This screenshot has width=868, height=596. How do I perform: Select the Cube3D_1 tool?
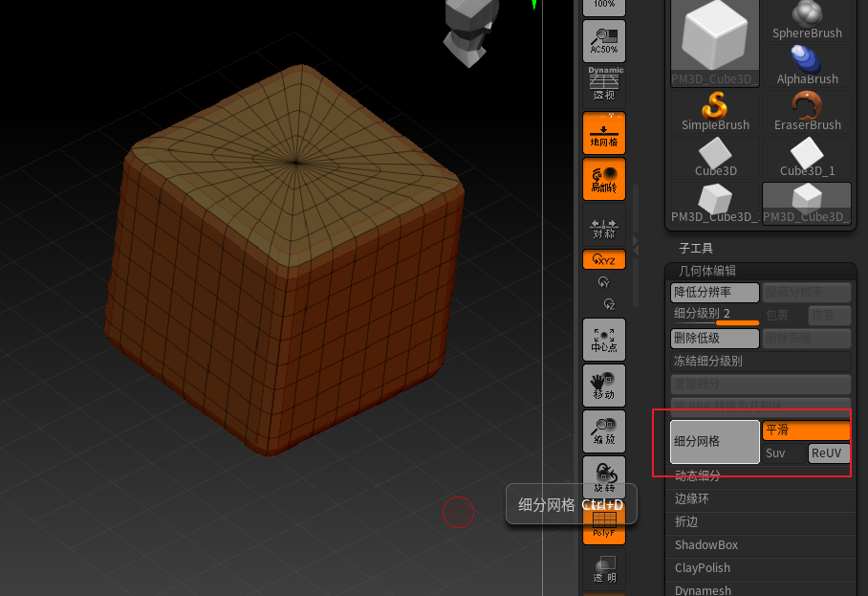[x=807, y=157]
